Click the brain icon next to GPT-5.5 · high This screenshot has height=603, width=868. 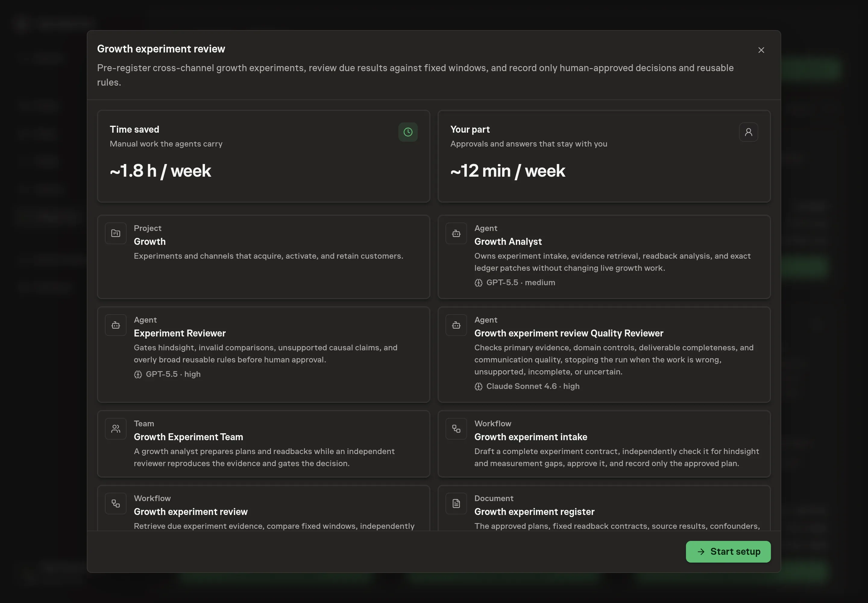[x=138, y=374]
